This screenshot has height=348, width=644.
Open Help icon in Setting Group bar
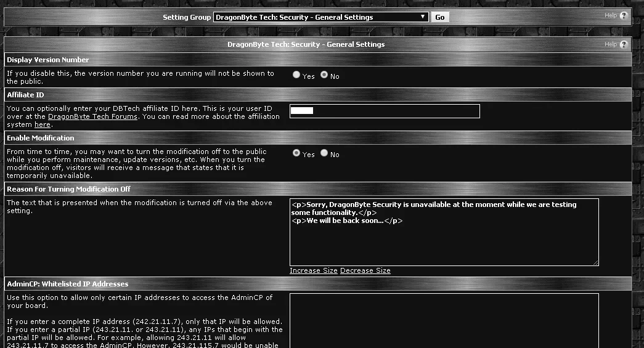(x=624, y=15)
